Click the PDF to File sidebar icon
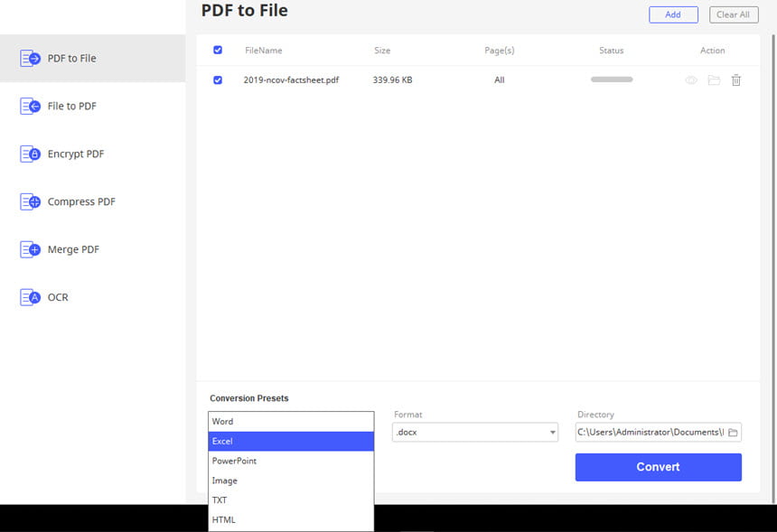 point(30,59)
